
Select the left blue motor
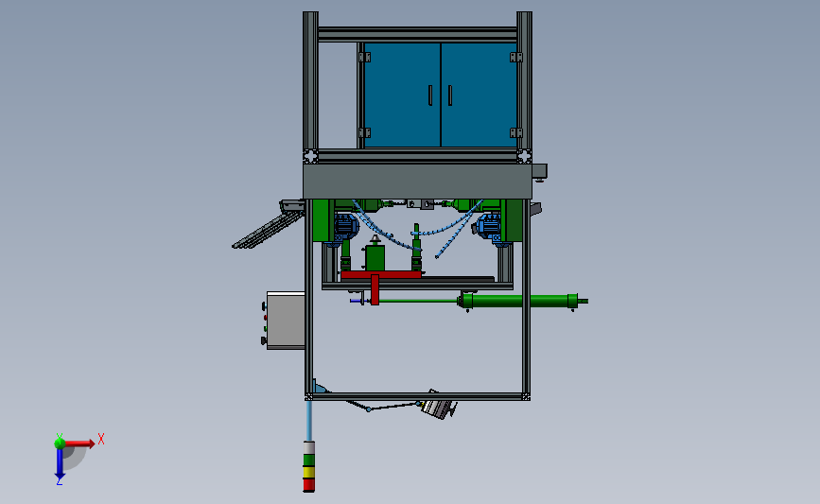[x=345, y=226]
